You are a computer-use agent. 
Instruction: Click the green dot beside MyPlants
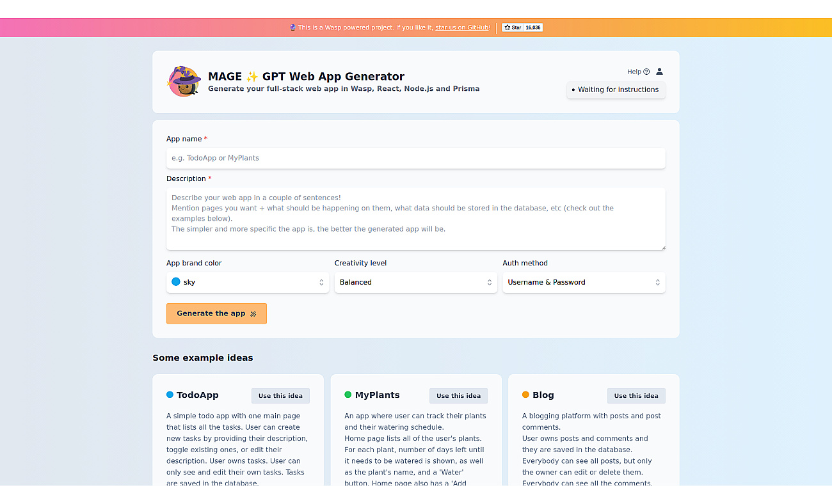348,395
